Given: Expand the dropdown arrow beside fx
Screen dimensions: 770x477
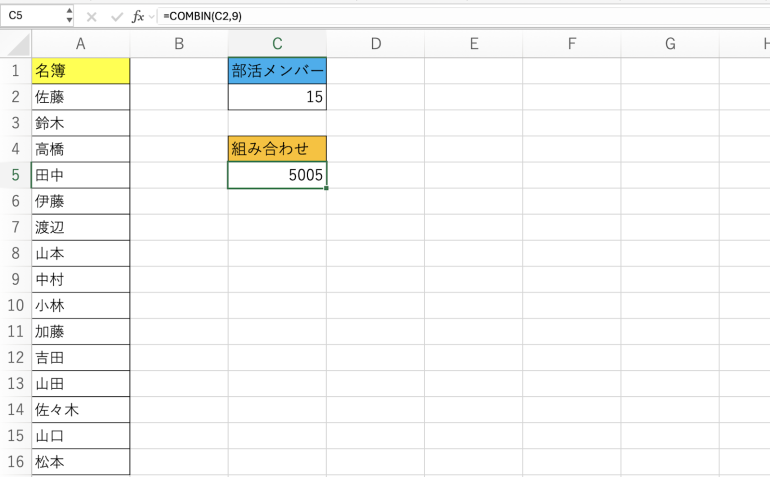Looking at the screenshot, I should tap(151, 16).
